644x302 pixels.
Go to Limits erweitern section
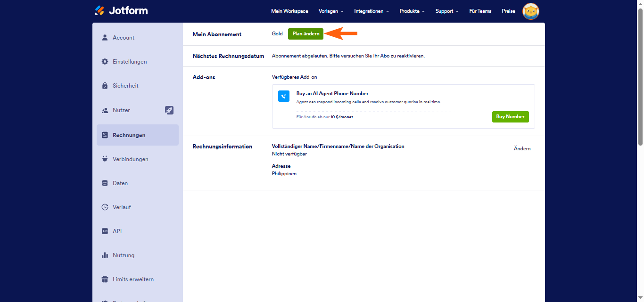tap(138, 279)
